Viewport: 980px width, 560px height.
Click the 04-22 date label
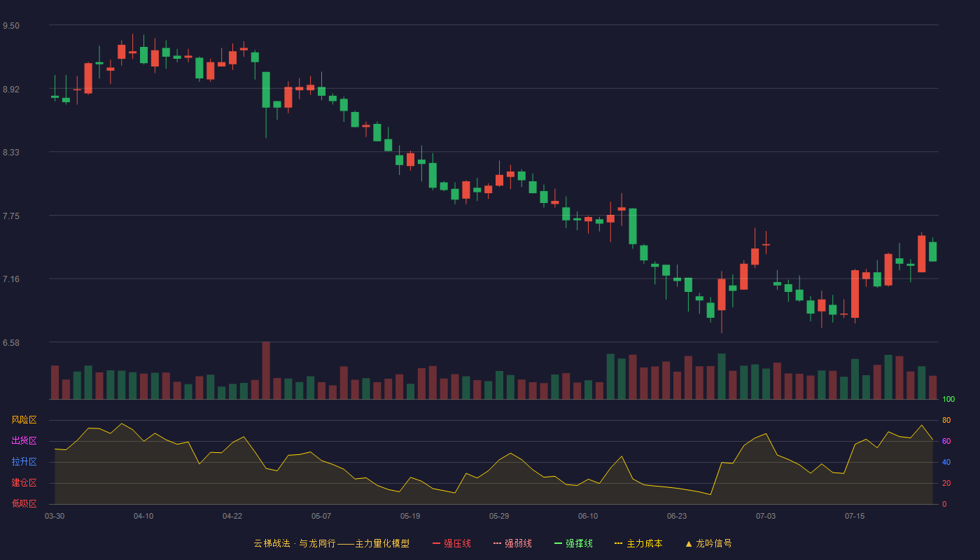coord(232,516)
